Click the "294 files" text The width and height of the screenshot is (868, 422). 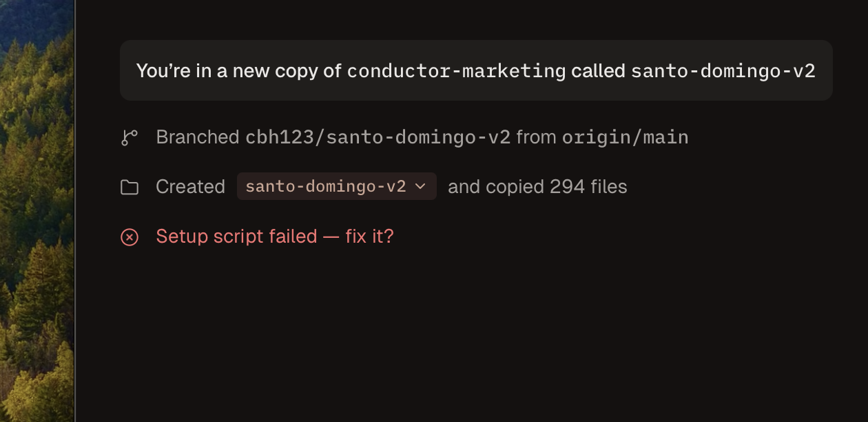[x=588, y=187]
